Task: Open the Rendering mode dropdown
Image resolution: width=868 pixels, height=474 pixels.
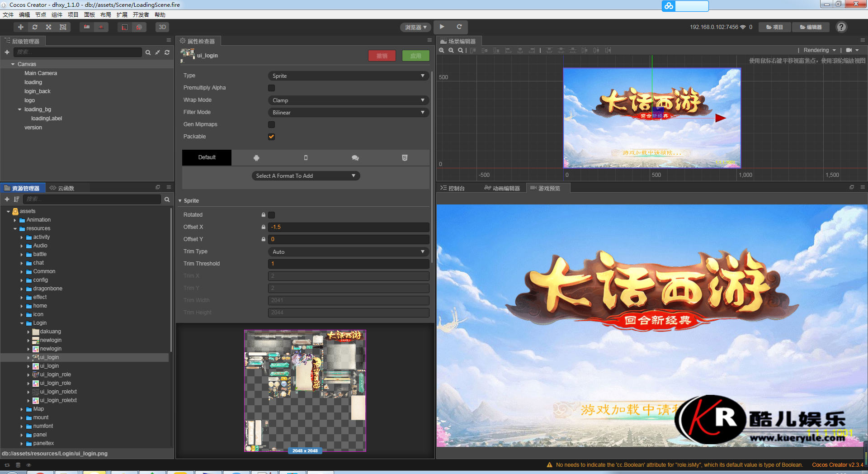Action: tap(820, 50)
